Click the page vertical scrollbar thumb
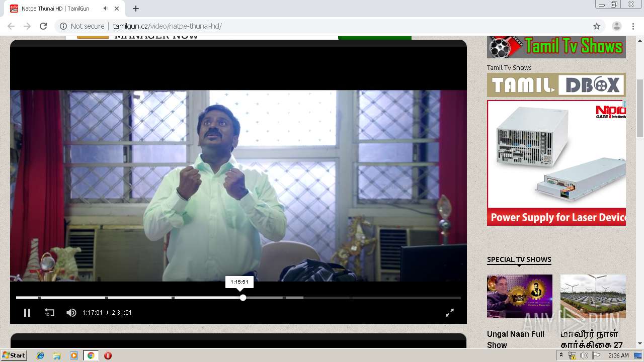 640,108
